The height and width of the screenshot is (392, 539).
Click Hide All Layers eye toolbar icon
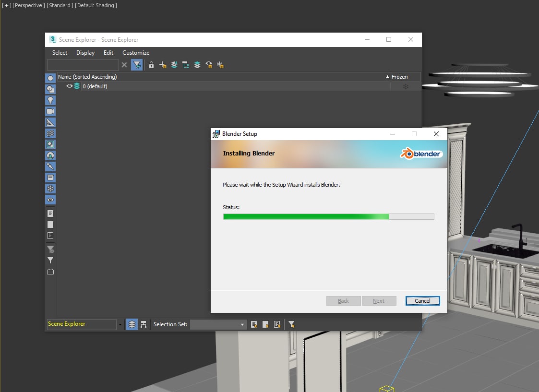click(209, 65)
